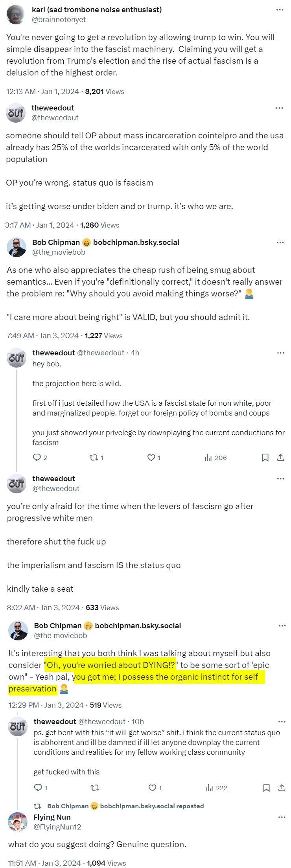Retweet the 'ps. get bent' tweet
Screen dimensions: 291x868
pyautogui.click(x=95, y=788)
